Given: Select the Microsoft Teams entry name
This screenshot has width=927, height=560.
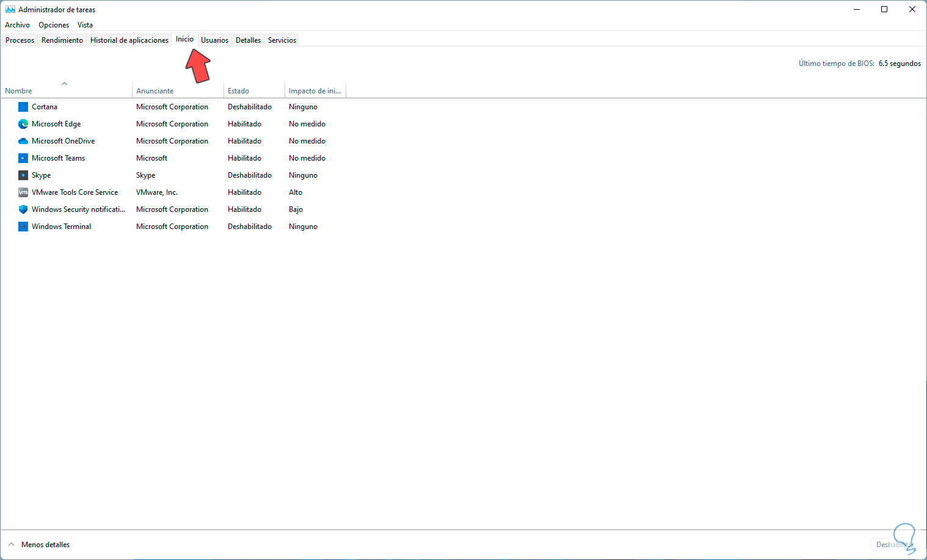Looking at the screenshot, I should pos(59,158).
